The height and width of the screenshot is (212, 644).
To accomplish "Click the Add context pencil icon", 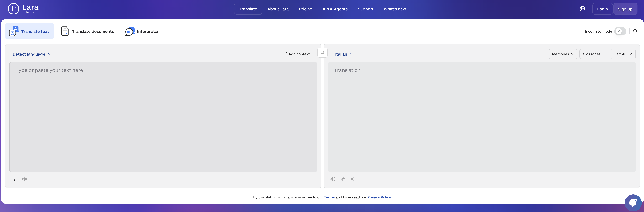I will point(285,54).
